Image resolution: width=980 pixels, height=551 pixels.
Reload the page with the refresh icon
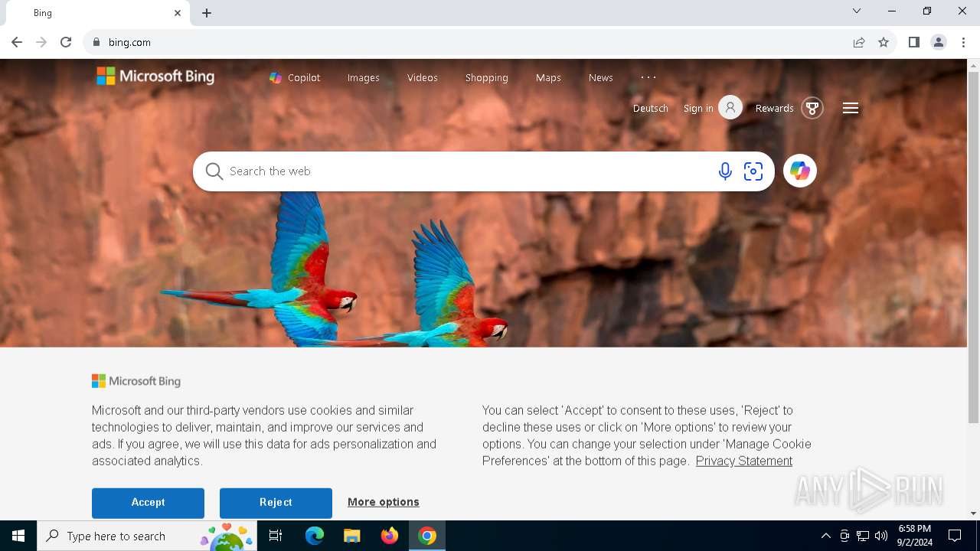(66, 42)
